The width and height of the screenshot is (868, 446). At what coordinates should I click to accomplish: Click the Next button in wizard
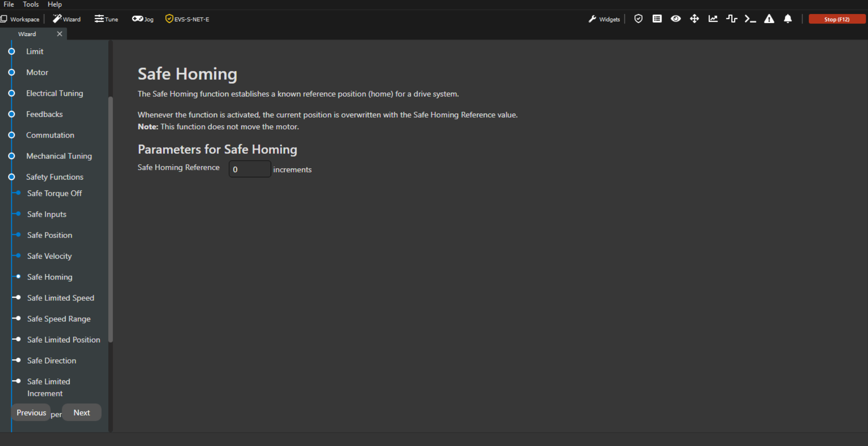(x=82, y=413)
